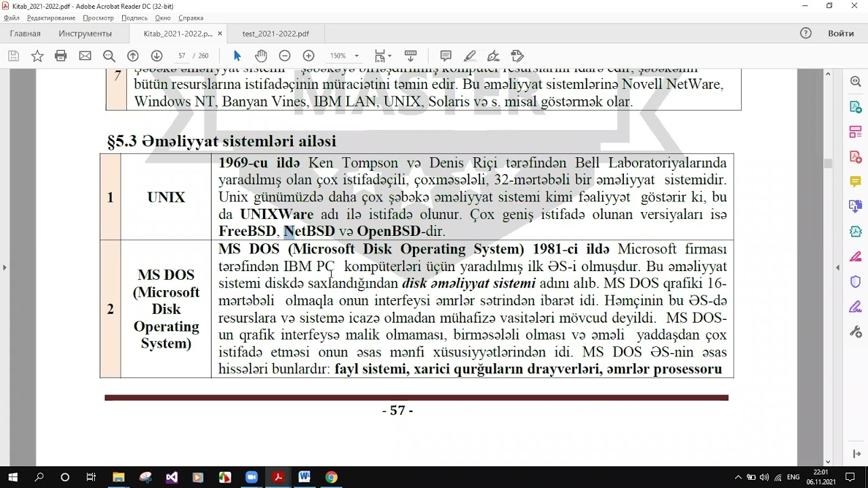Click the word 'FreeBSD' in the document

pyautogui.click(x=248, y=231)
